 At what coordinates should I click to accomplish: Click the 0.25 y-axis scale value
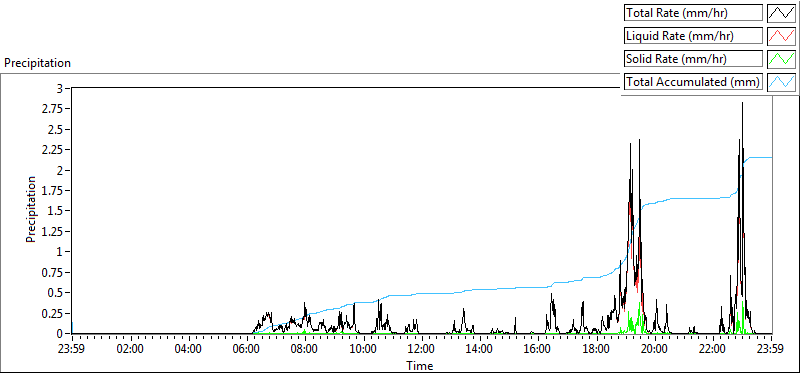(x=52, y=313)
